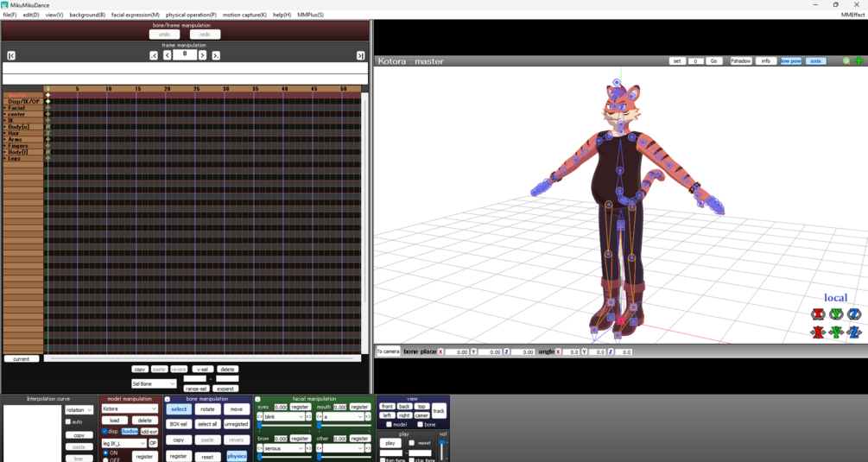Viewport: 868px width, 462px height.
Task: Open the serious brow morph dropdown
Action: pyautogui.click(x=284, y=448)
